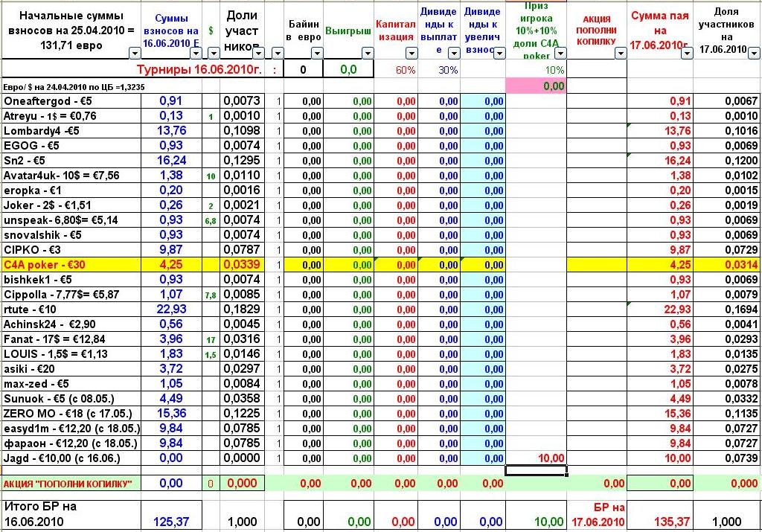Open filter dropdown in Начальные суммы взносов column
The width and height of the screenshot is (762, 532).
134,53
